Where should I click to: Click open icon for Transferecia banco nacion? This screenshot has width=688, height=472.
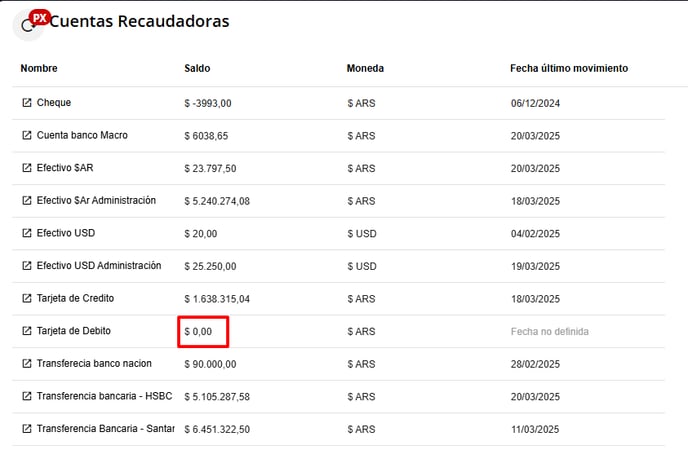pyautogui.click(x=27, y=364)
